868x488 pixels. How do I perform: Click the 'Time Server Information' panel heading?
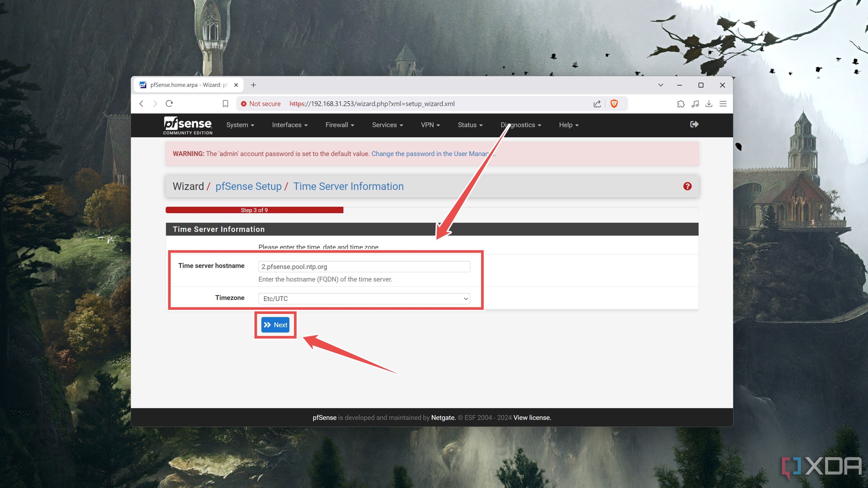coord(219,229)
